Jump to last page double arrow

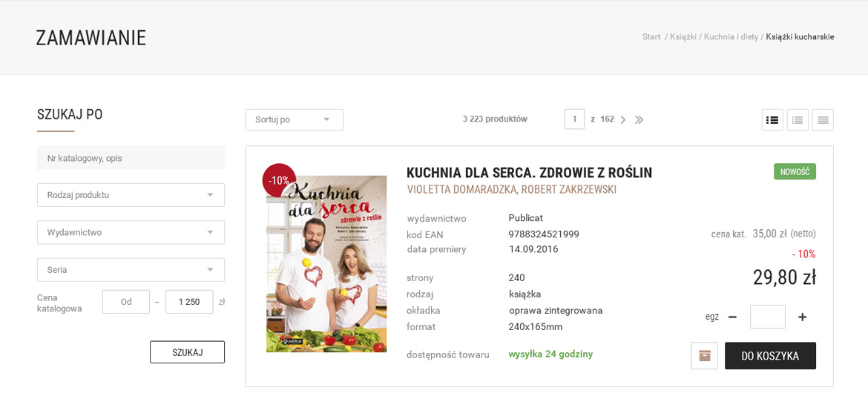click(x=640, y=119)
